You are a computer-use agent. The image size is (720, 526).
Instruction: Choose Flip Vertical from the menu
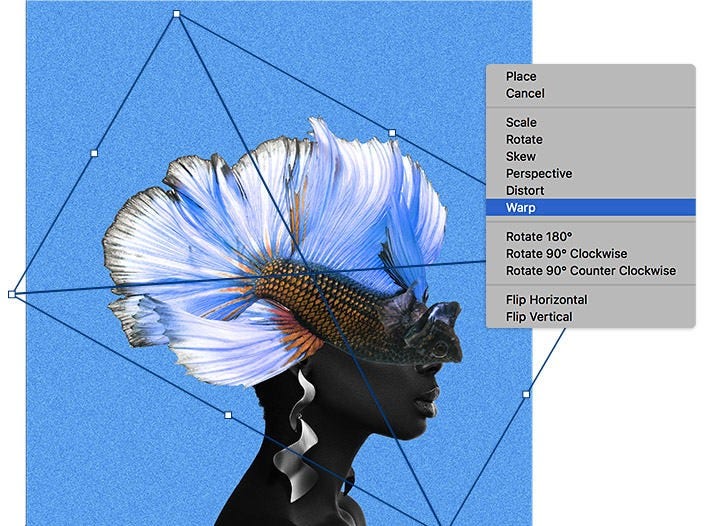(x=591, y=317)
